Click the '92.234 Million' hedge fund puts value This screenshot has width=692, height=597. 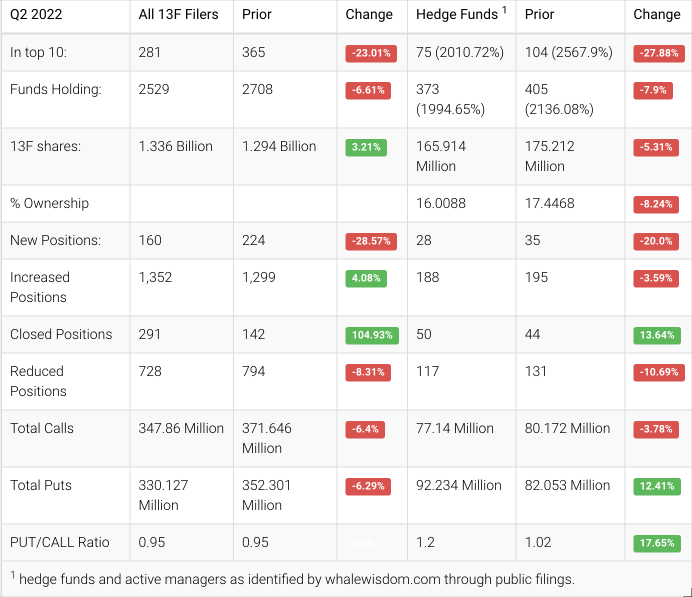(459, 485)
